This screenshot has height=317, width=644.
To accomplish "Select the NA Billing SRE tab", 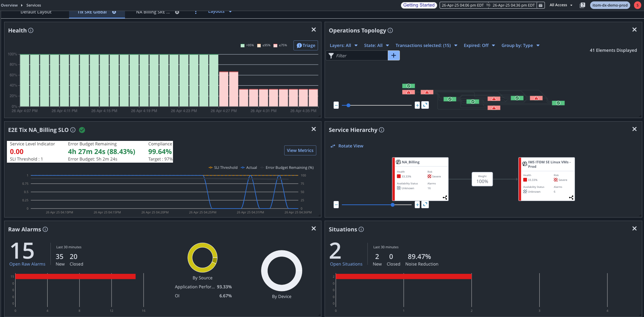I will coord(153,12).
